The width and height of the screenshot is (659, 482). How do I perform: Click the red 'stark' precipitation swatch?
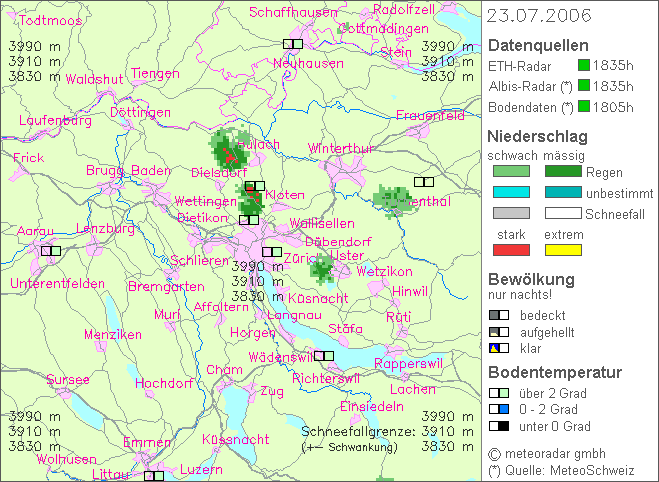click(x=510, y=249)
